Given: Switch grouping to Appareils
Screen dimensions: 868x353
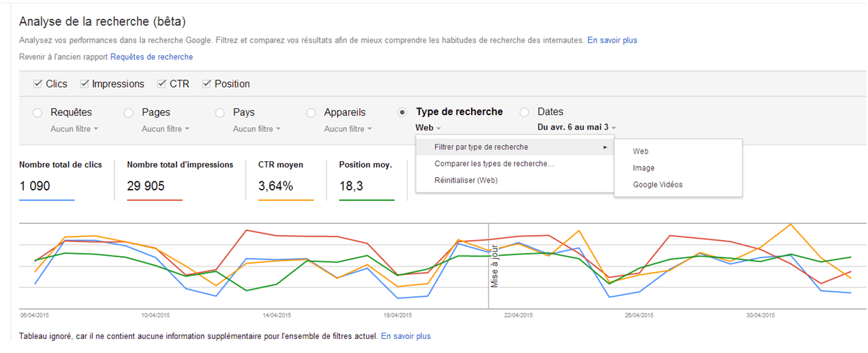Looking at the screenshot, I should click(311, 112).
